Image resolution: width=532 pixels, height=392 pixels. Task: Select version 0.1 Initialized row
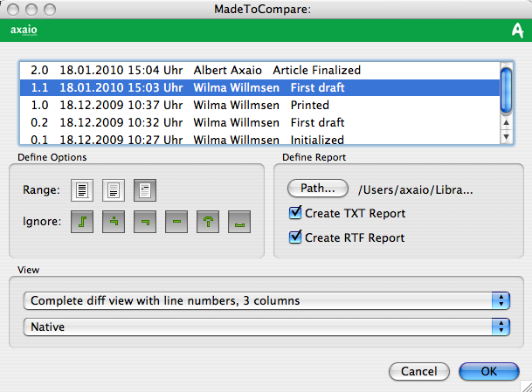260,138
